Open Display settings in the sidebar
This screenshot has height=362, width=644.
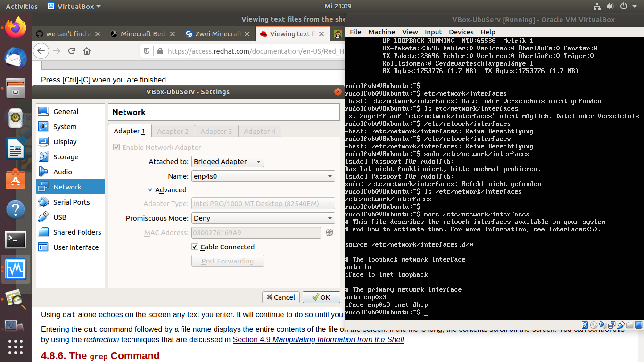[x=70, y=142]
